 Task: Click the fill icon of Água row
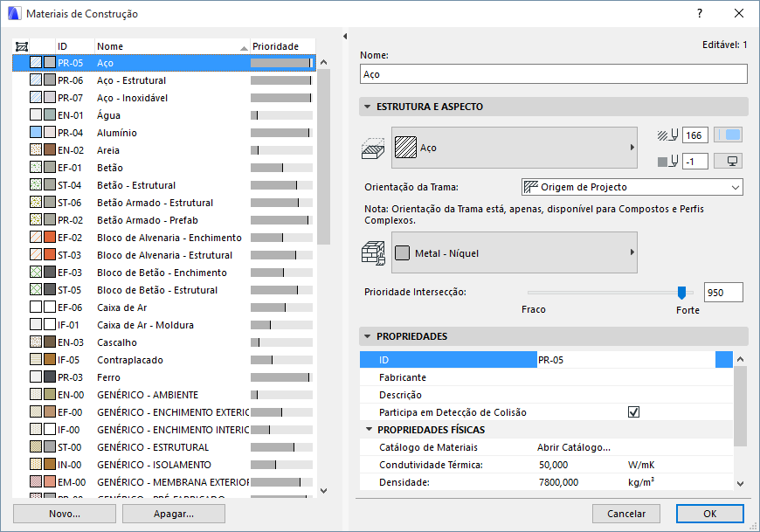click(x=36, y=114)
